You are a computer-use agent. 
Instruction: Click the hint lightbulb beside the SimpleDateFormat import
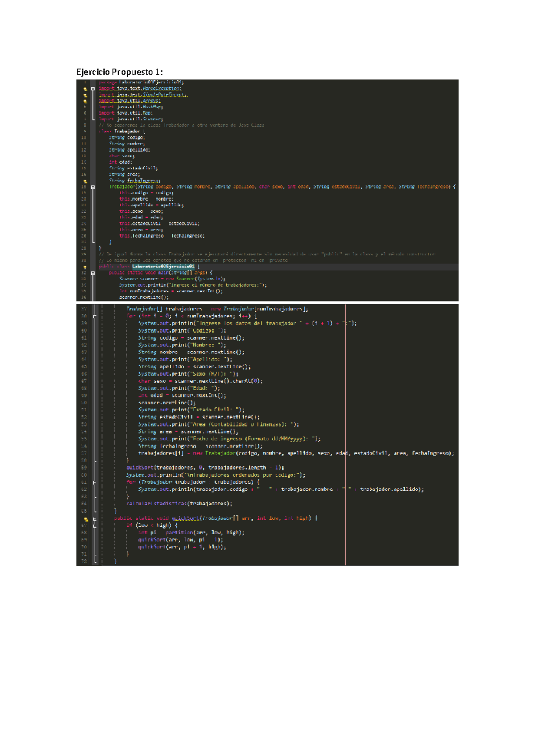click(x=85, y=95)
